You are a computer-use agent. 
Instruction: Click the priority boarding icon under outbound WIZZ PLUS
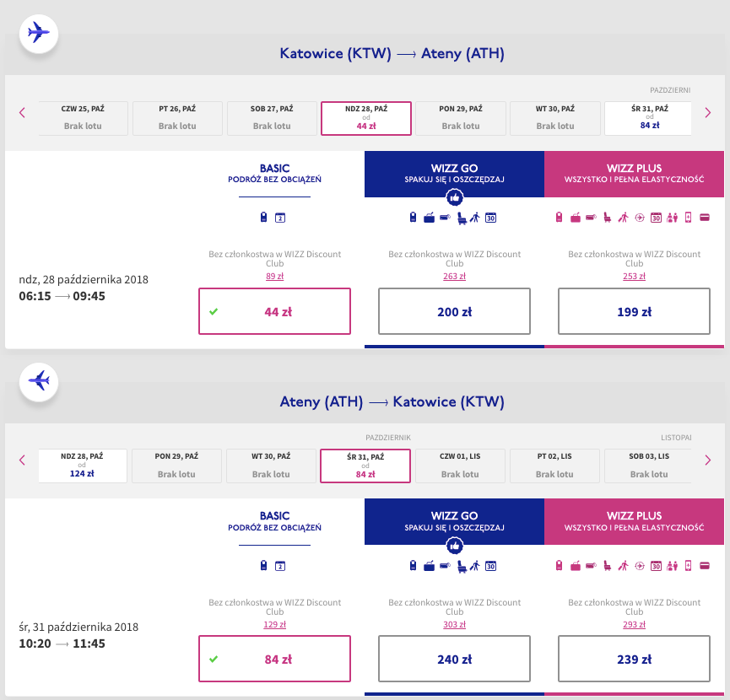click(x=623, y=218)
